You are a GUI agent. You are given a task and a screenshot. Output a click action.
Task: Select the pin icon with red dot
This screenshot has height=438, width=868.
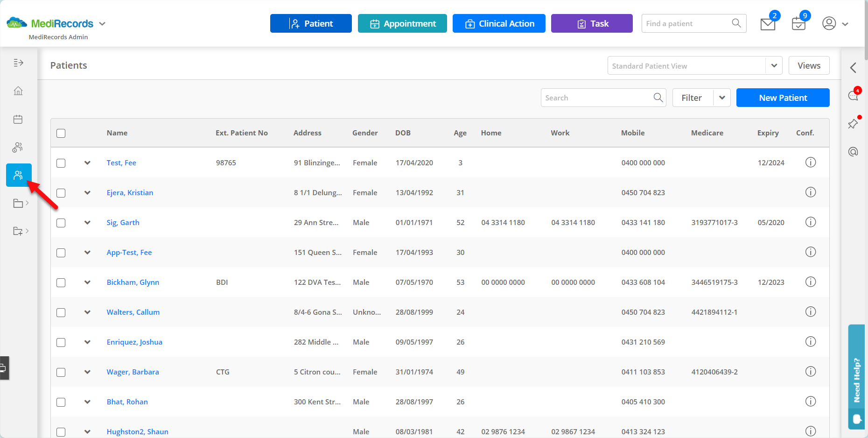coord(853,123)
